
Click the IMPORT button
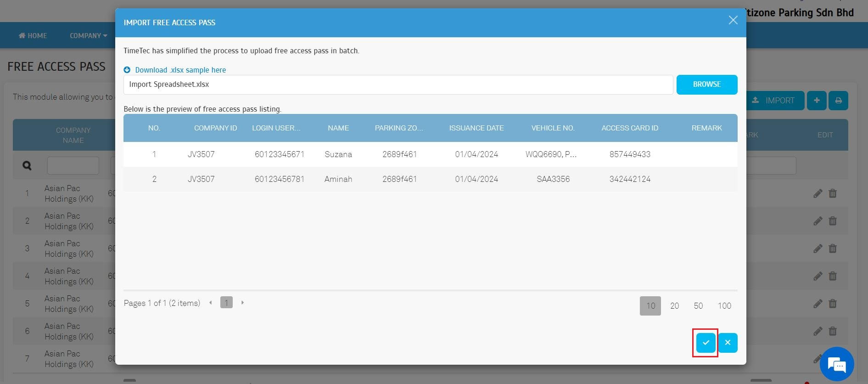[x=775, y=101]
